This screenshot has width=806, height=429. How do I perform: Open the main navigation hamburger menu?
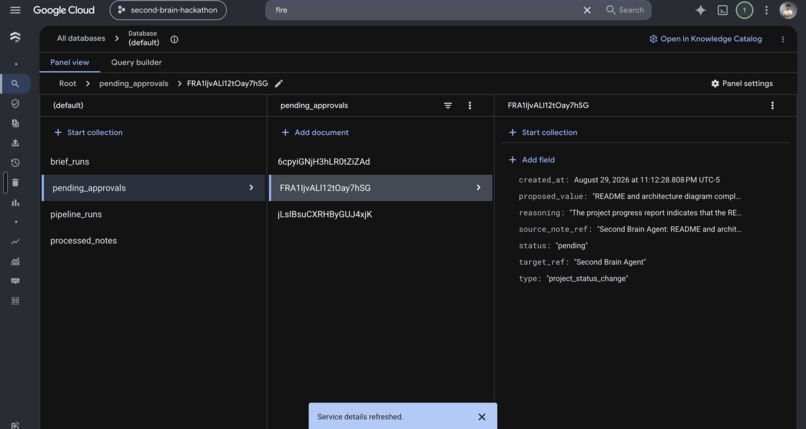pos(15,10)
